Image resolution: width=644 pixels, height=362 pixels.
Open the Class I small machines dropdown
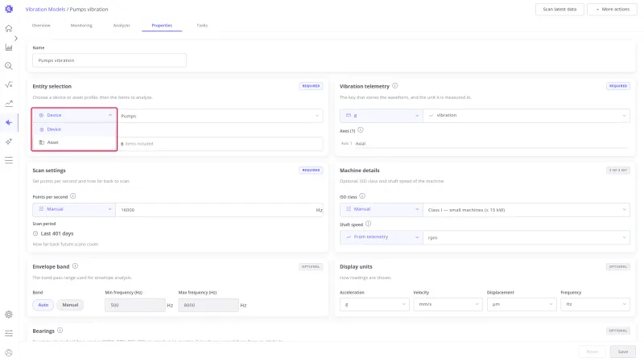(526, 210)
